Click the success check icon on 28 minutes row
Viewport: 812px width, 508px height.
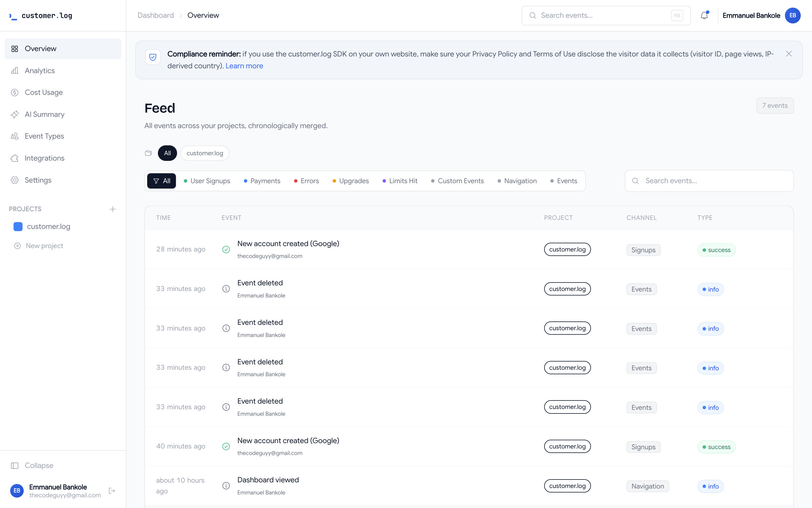[x=226, y=249]
